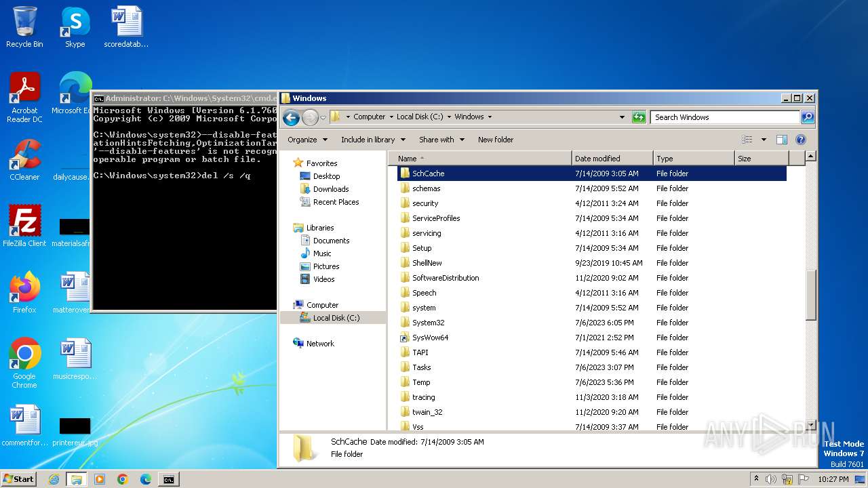Open Firefox desktop shortcut
The image size is (868, 488).
tap(24, 293)
